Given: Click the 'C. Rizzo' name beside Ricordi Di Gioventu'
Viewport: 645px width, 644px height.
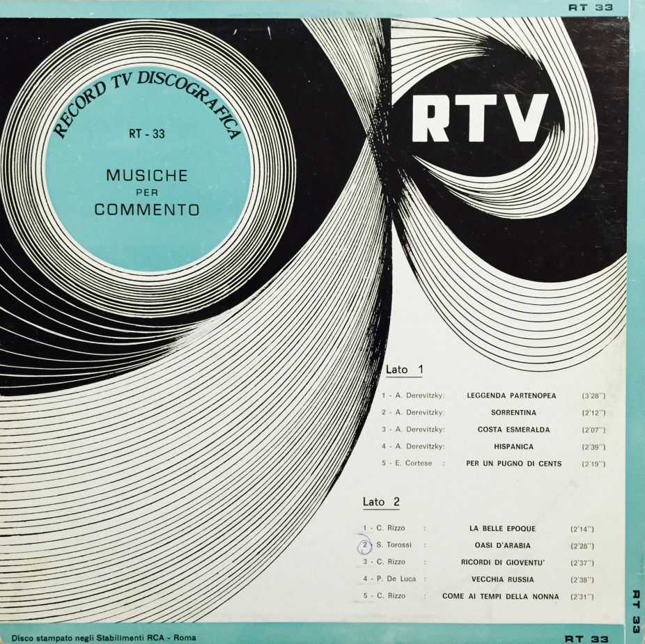Looking at the screenshot, I should (x=390, y=562).
